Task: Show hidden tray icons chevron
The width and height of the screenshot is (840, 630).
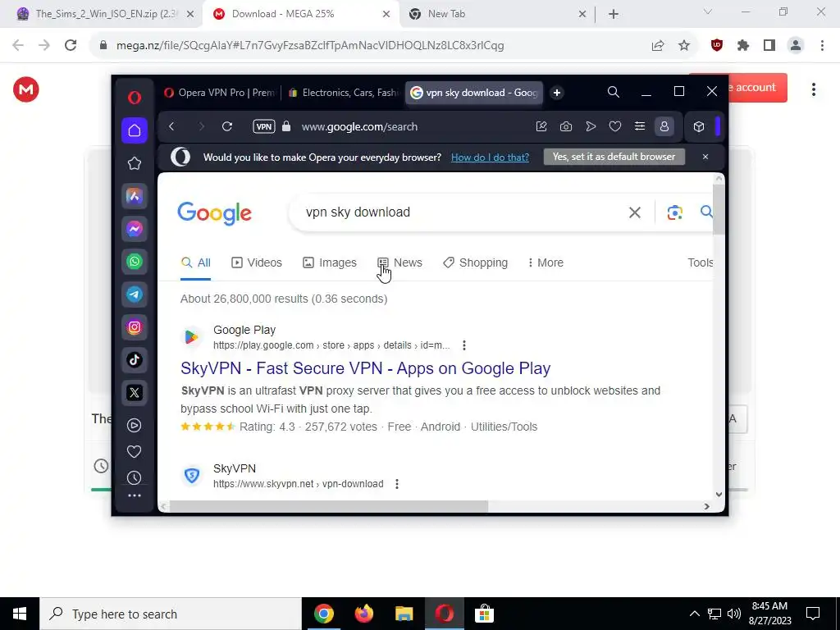Action: tap(694, 614)
